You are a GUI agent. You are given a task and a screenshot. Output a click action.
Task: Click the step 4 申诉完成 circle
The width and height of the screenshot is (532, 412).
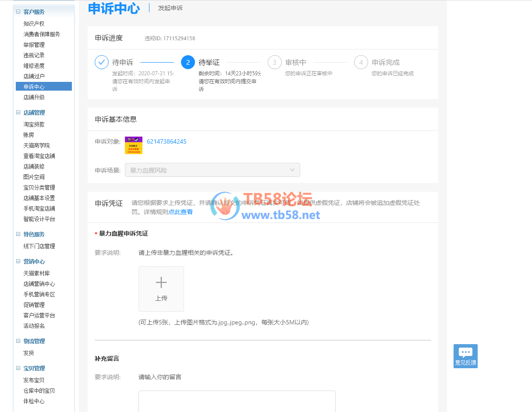pyautogui.click(x=361, y=62)
